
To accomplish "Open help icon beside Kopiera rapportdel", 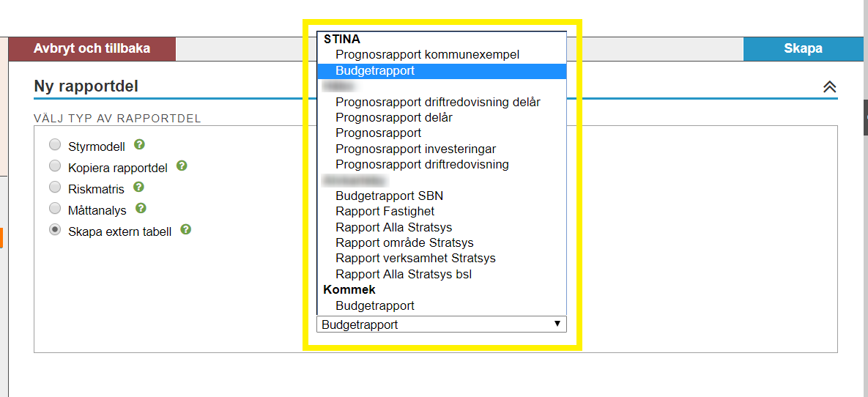I will 182,166.
